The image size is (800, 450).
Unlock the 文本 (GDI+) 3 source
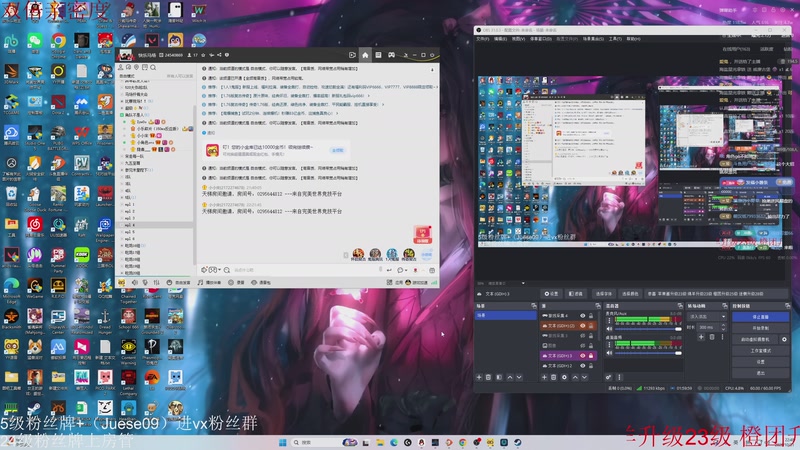click(x=591, y=356)
